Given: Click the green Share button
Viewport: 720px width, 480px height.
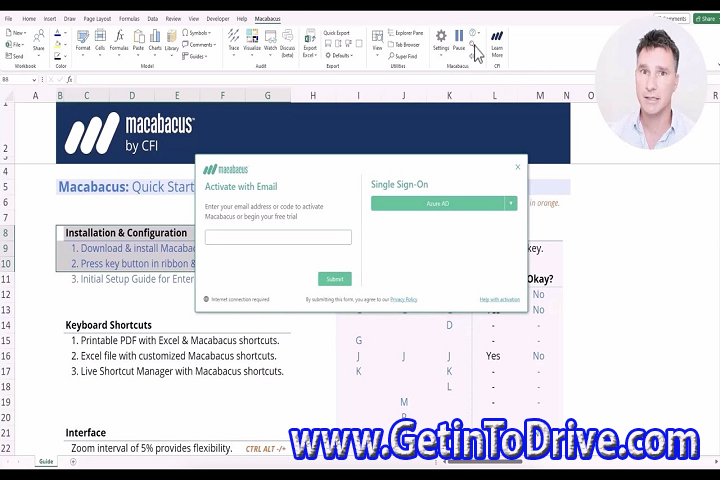Looking at the screenshot, I should pyautogui.click(x=706, y=19).
